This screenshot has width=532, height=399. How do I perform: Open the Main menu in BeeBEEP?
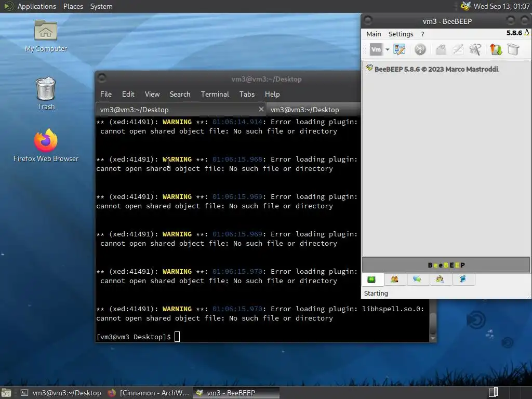coord(374,34)
